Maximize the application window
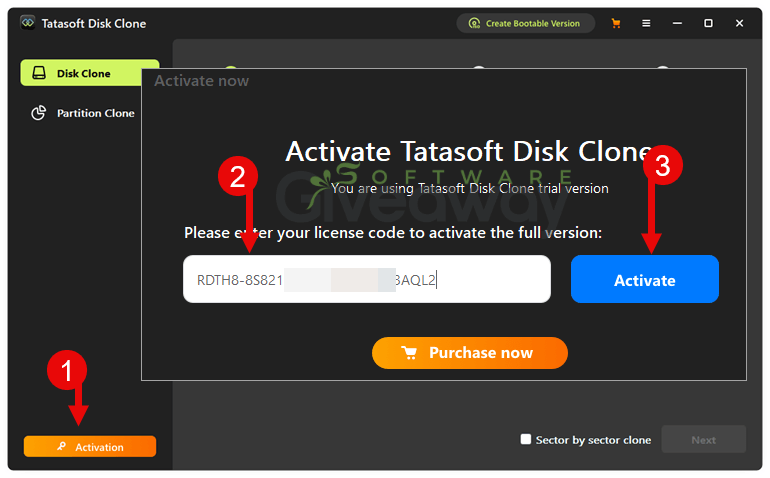The height and width of the screenshot is (478, 770). point(708,23)
